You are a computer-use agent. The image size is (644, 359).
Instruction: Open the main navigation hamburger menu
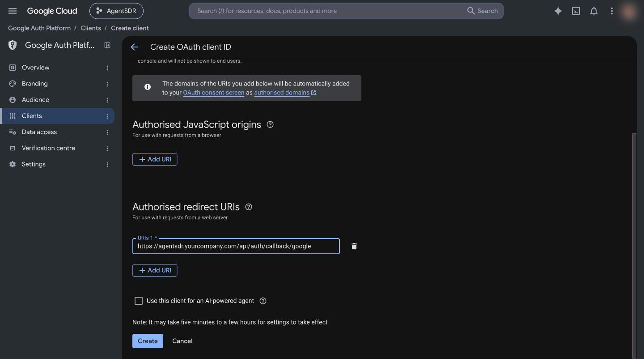click(x=13, y=11)
